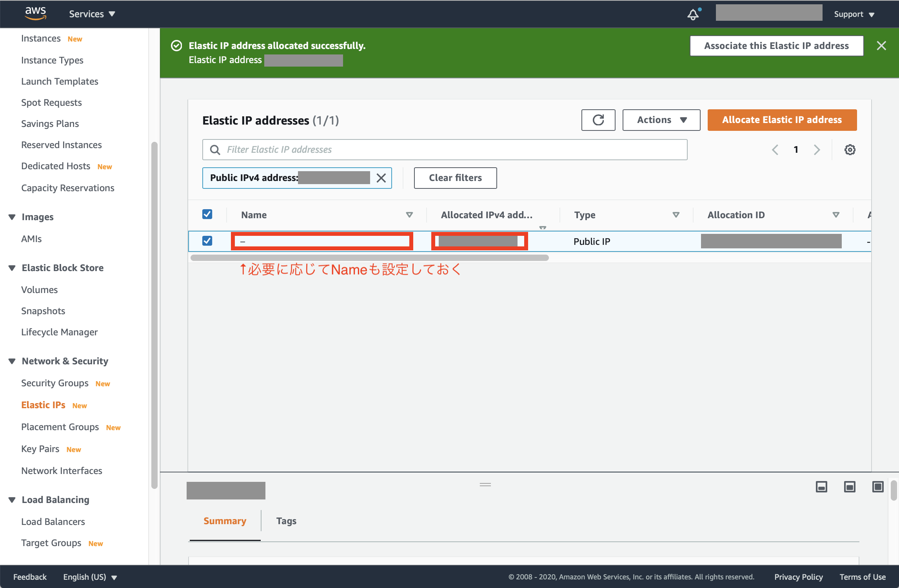Go to next page arrow
The width and height of the screenshot is (899, 588).
coord(817,150)
